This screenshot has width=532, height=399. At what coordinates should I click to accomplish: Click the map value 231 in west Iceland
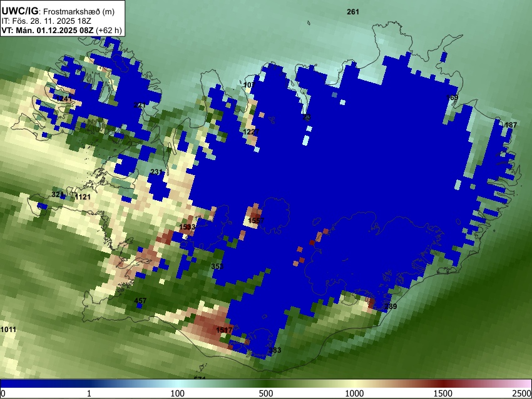tap(156, 172)
